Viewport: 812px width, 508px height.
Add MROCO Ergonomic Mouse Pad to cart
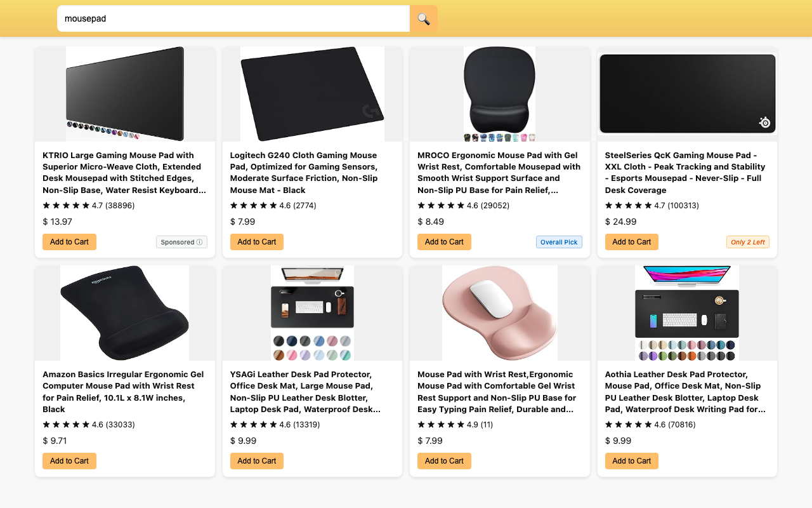point(444,242)
